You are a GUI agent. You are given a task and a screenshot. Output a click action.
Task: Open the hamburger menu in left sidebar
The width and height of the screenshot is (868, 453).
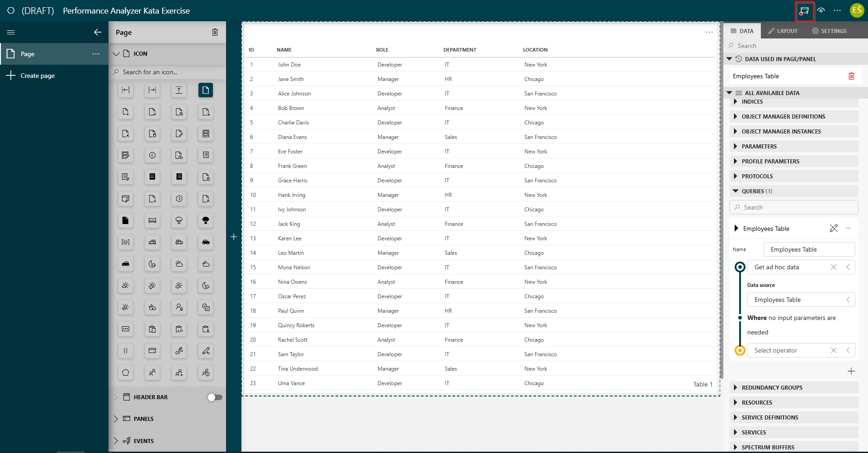[11, 32]
